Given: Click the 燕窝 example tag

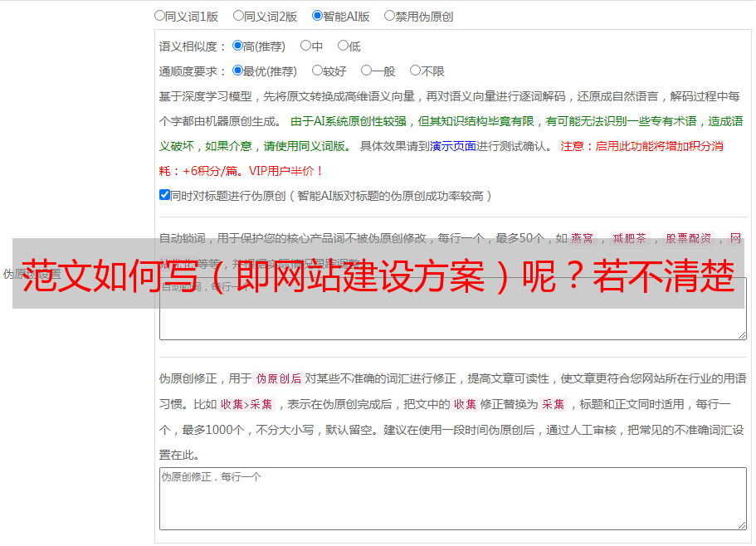Looking at the screenshot, I should tap(583, 238).
